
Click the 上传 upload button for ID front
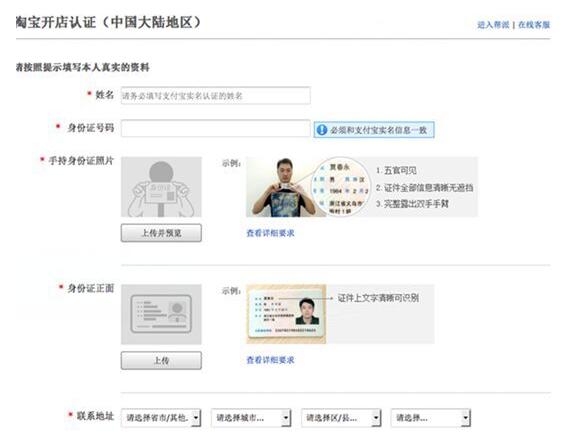(x=161, y=360)
